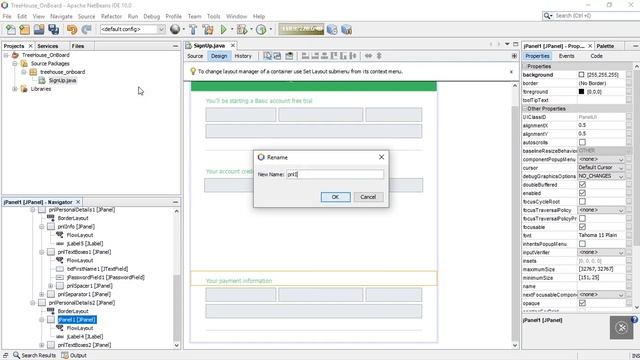Click the Preview Design icon
This screenshot has width=640, height=360.
(x=289, y=56)
